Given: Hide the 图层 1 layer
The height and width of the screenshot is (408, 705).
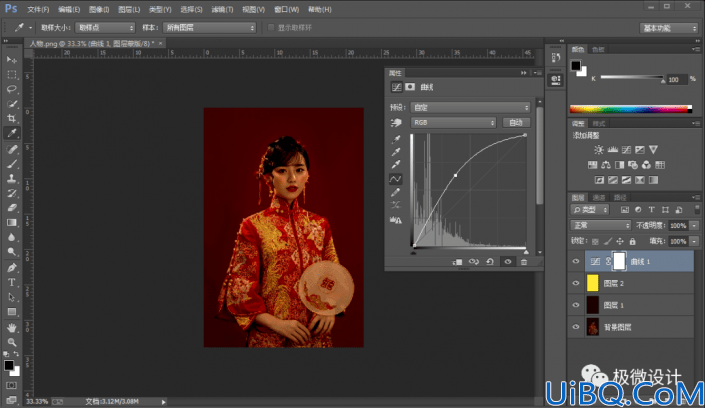Looking at the screenshot, I should tap(576, 305).
